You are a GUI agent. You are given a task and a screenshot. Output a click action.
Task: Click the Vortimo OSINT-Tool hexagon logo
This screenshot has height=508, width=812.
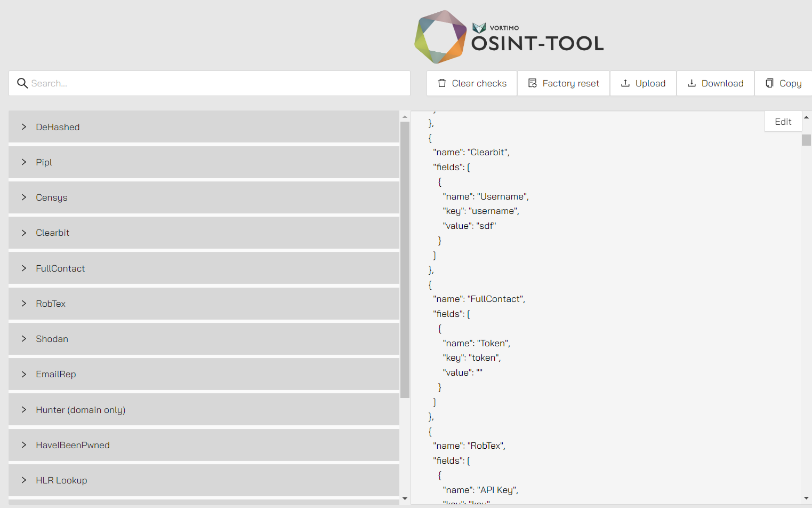click(x=440, y=37)
